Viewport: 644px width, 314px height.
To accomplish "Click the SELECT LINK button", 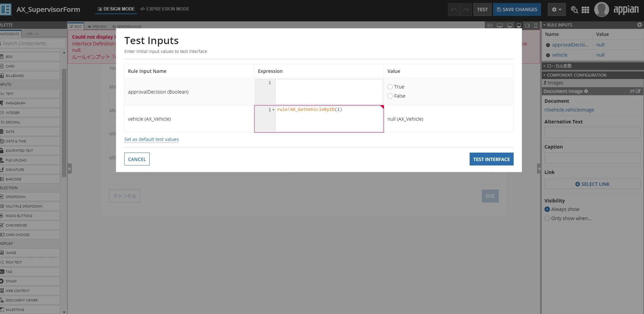I will pos(592,184).
